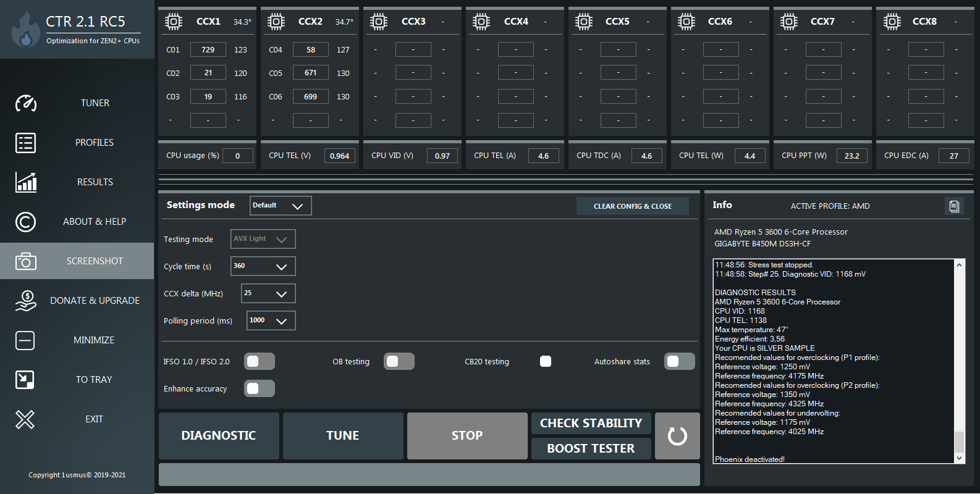Image resolution: width=980 pixels, height=494 pixels.
Task: Click the C01 frequency field 729
Action: (208, 49)
